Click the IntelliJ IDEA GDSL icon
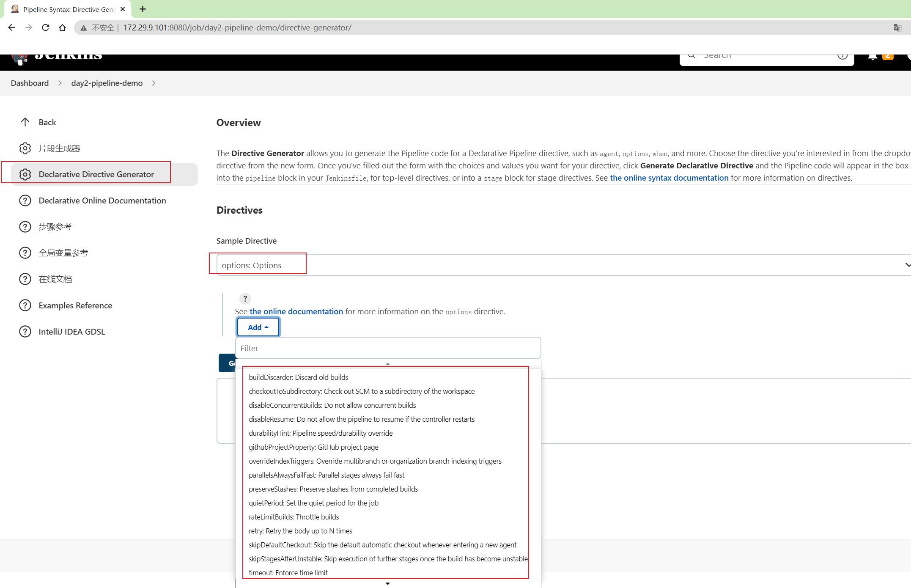This screenshot has width=911, height=588. tap(24, 332)
